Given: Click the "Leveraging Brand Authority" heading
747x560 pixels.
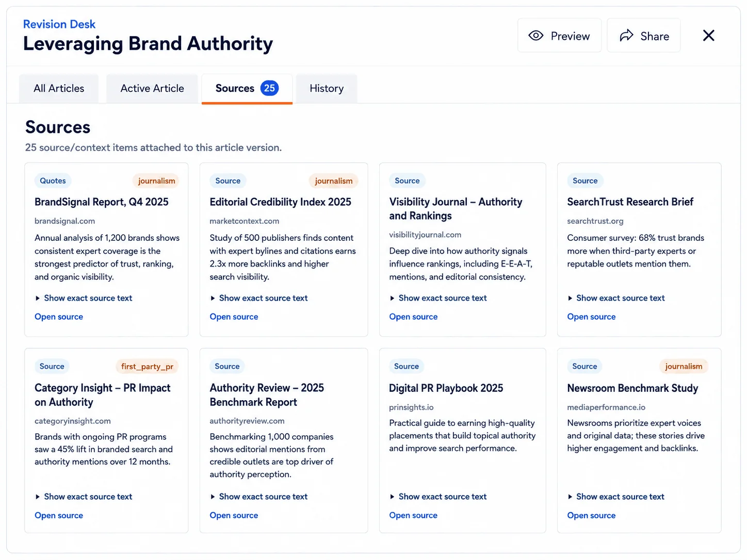Looking at the screenshot, I should pos(148,44).
